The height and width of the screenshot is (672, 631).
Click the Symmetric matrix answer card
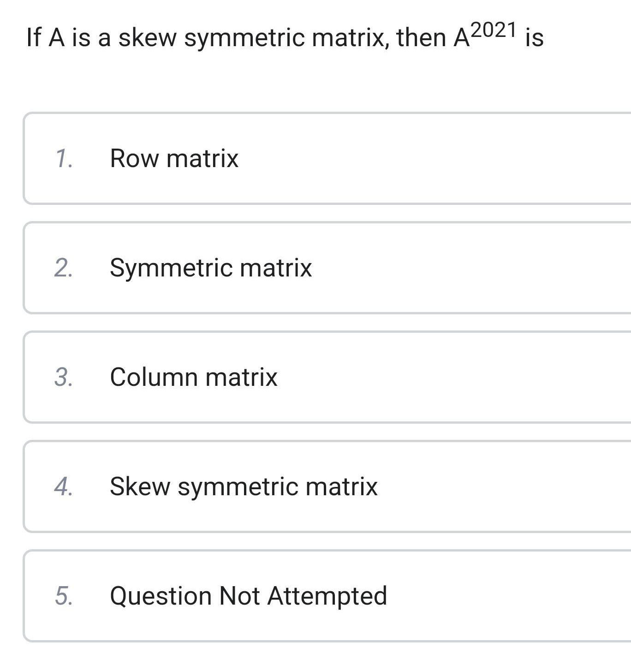(x=315, y=267)
